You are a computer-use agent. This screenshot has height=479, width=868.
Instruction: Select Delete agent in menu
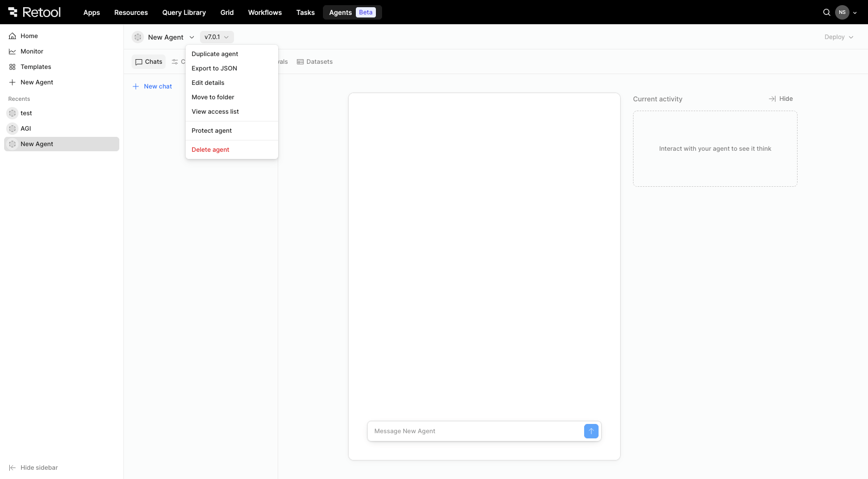(x=210, y=150)
